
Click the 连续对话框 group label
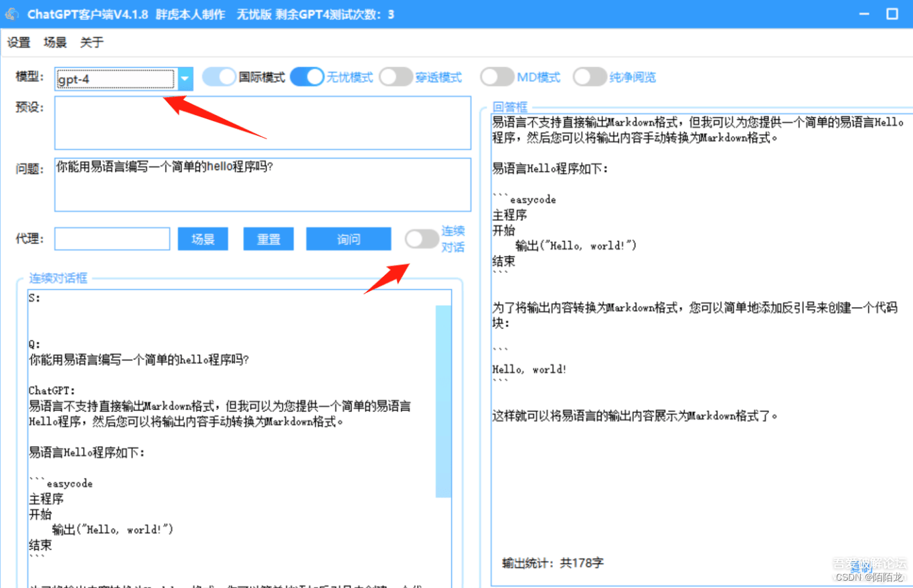(x=58, y=278)
